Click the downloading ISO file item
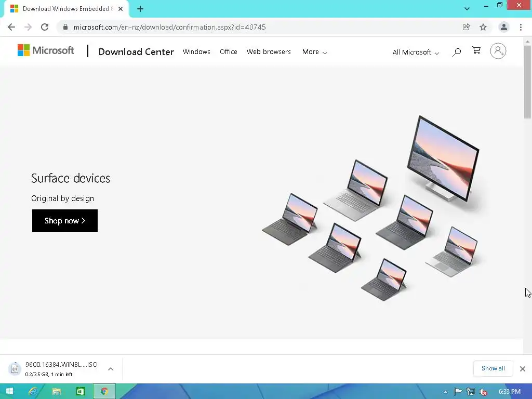 pyautogui.click(x=61, y=369)
